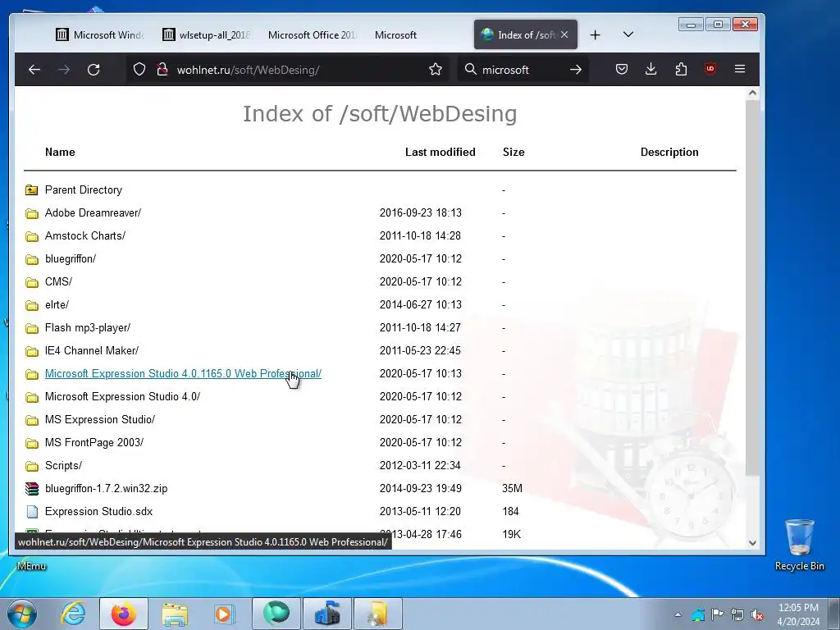Open the Downloads panel icon
840x630 pixels.
651,69
